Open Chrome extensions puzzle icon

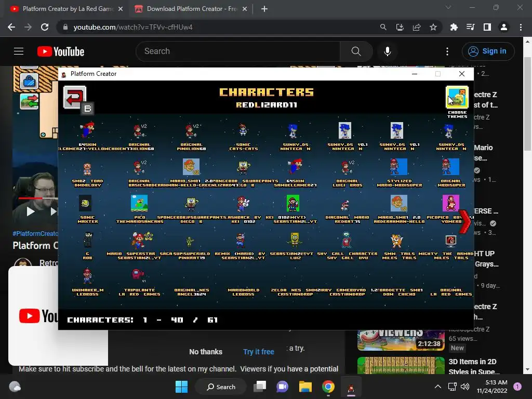pos(454,27)
